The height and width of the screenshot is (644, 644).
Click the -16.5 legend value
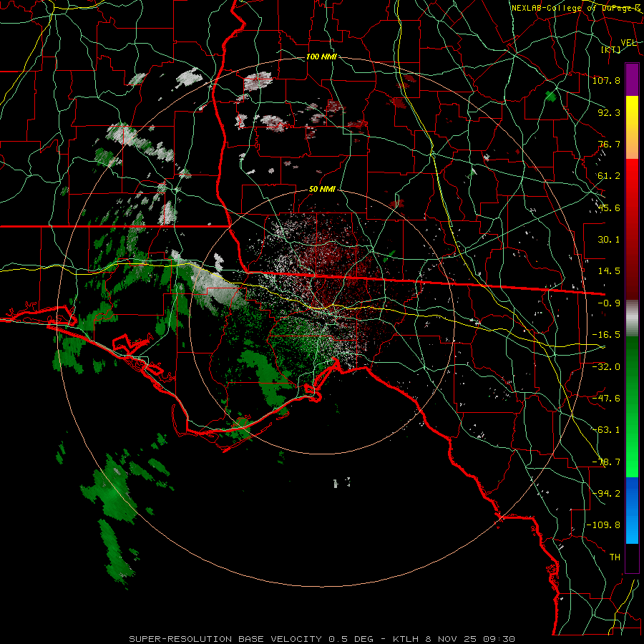606,335
